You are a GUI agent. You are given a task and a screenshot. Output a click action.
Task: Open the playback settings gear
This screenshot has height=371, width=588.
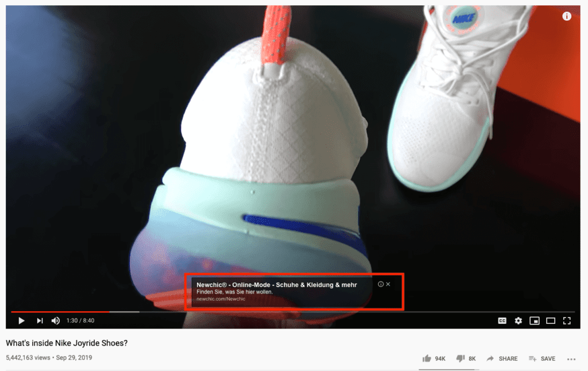coord(518,320)
